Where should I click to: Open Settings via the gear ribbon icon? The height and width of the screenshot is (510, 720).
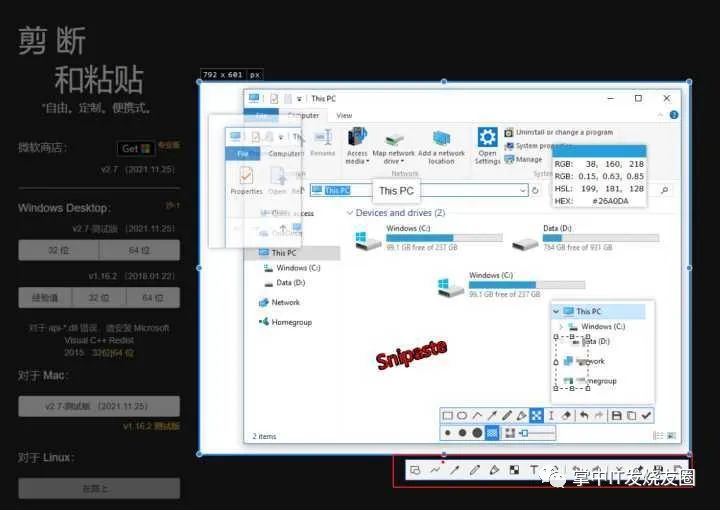487,146
